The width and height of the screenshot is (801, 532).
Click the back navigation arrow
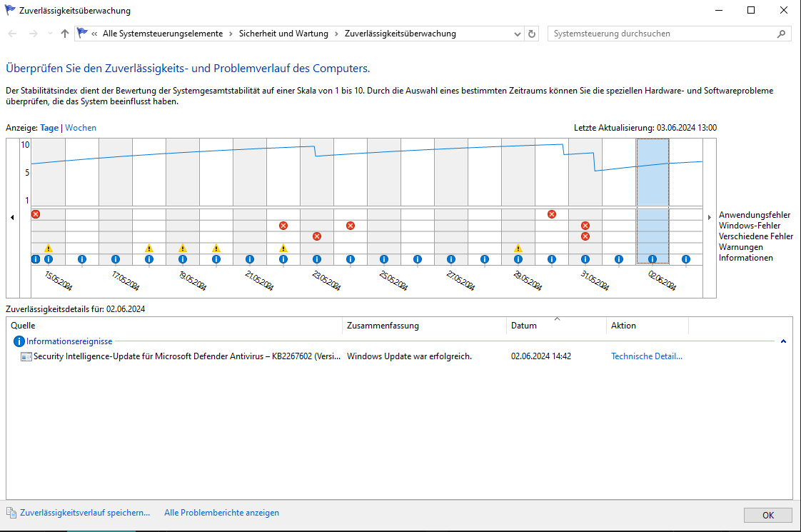(13, 34)
